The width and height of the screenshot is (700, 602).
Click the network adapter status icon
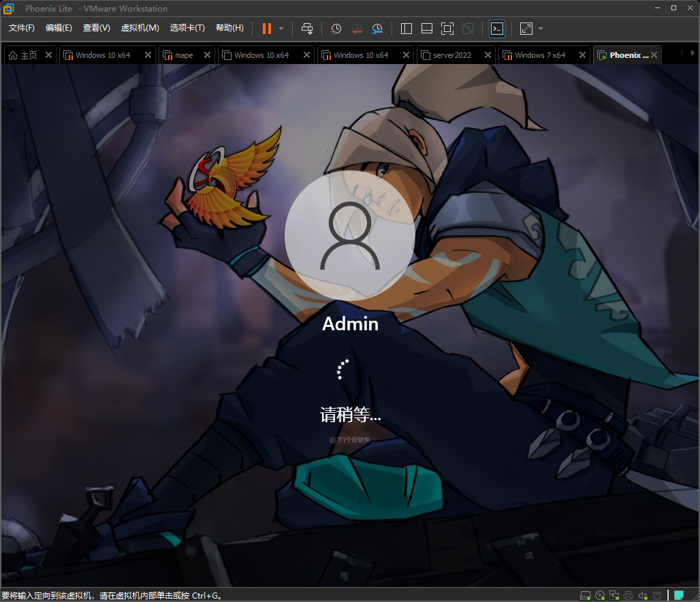pos(614,595)
